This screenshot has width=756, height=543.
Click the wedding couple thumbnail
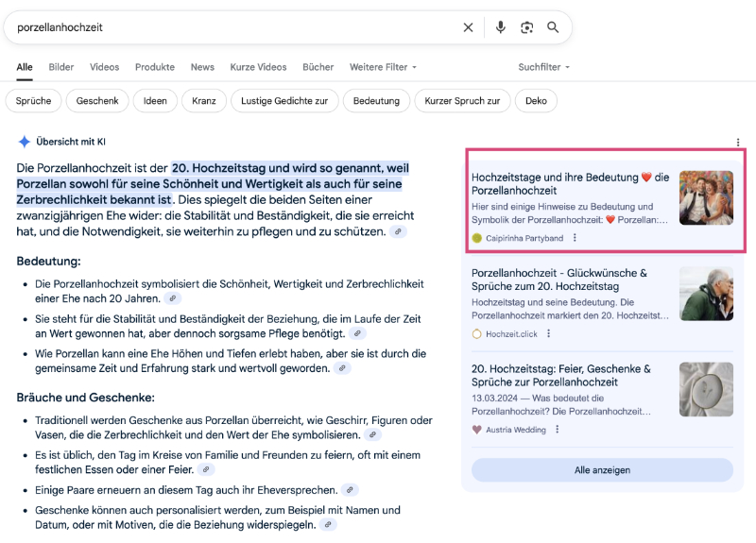706,197
